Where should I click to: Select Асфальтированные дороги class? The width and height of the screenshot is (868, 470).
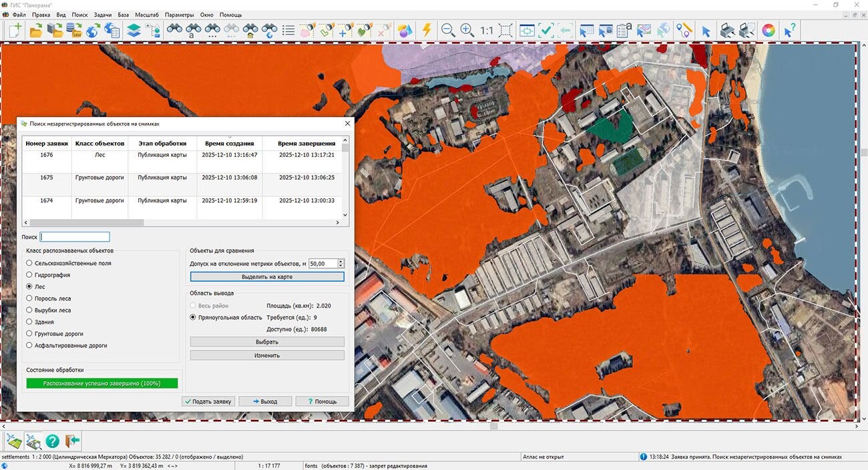tap(29, 346)
